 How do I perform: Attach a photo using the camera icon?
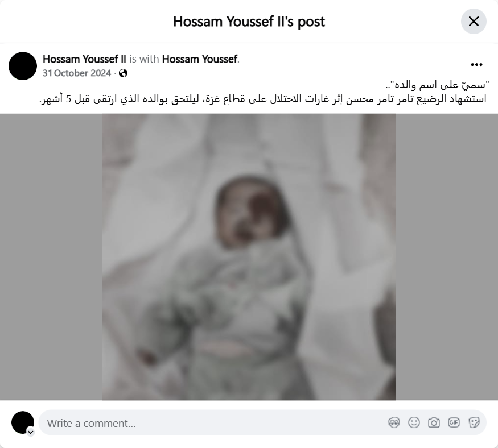click(434, 422)
